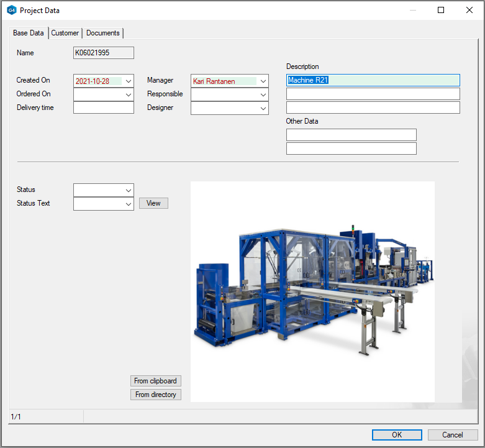The image size is (485, 448).
Task: Open the Documents tab
Action: coord(103,33)
